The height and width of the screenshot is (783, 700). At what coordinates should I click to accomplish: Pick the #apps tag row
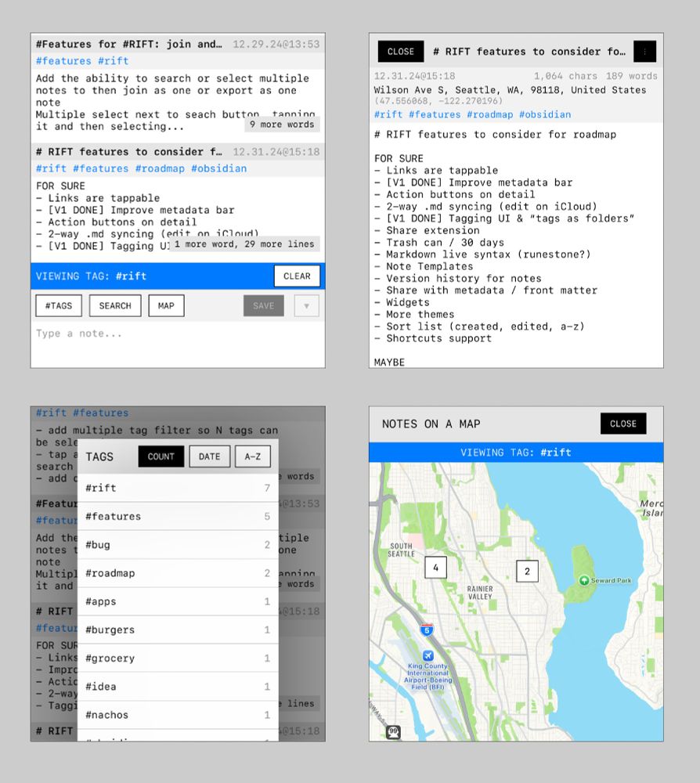[178, 601]
